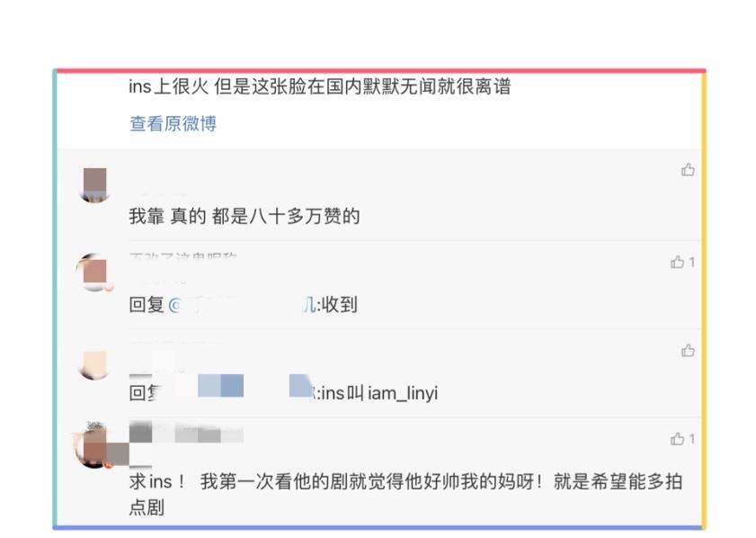Expand the iam_linyi reply thread
Image resolution: width=756 pixels, height=538 pixels.
378,393
